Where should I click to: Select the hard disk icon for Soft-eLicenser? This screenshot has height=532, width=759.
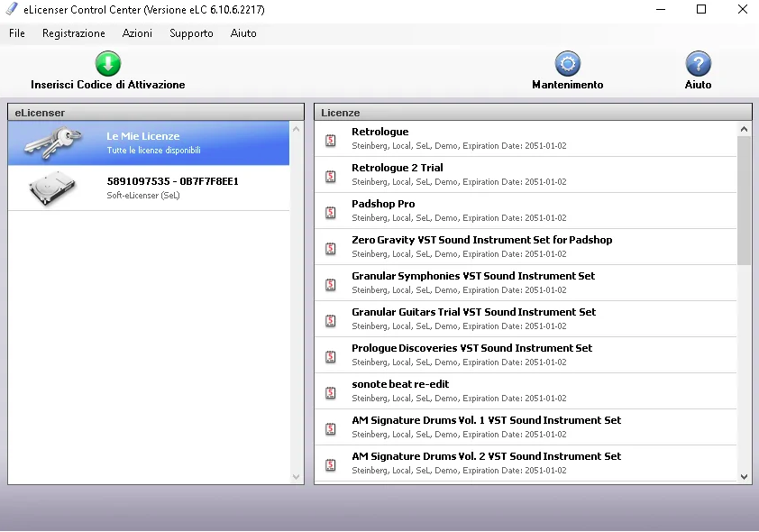[x=52, y=188]
